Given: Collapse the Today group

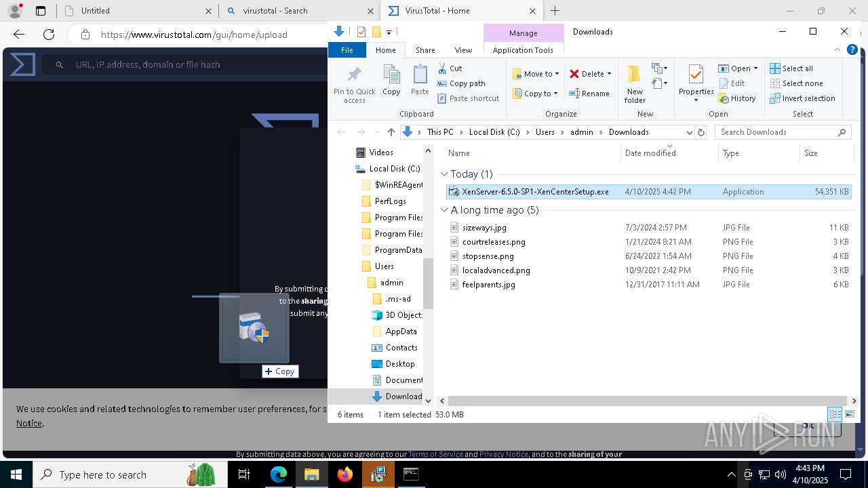Looking at the screenshot, I should coord(444,174).
